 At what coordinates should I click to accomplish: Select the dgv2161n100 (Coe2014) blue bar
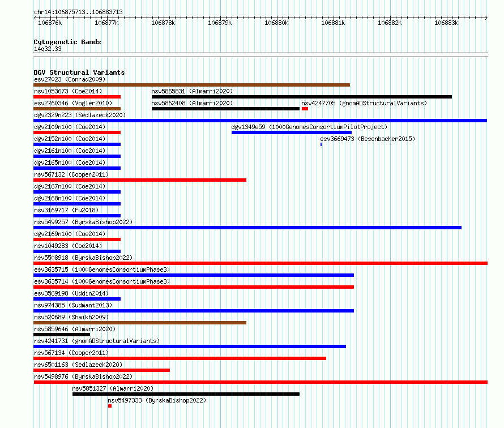tap(77, 156)
